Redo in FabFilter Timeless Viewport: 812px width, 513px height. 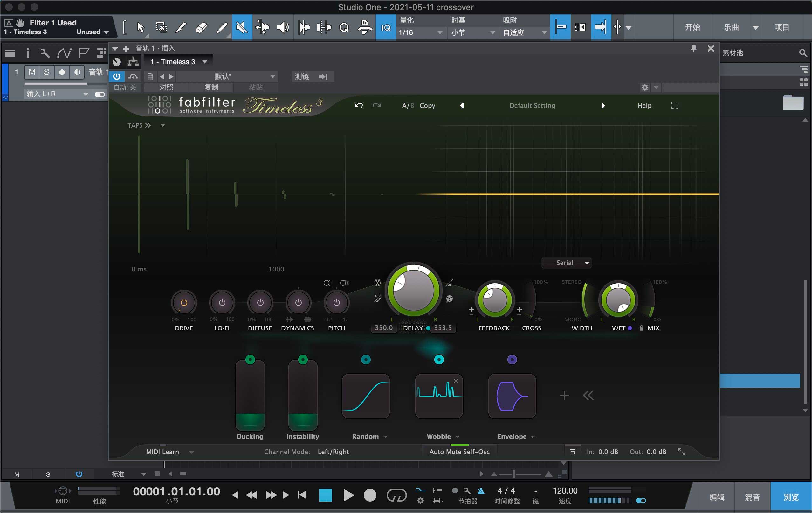(x=377, y=105)
